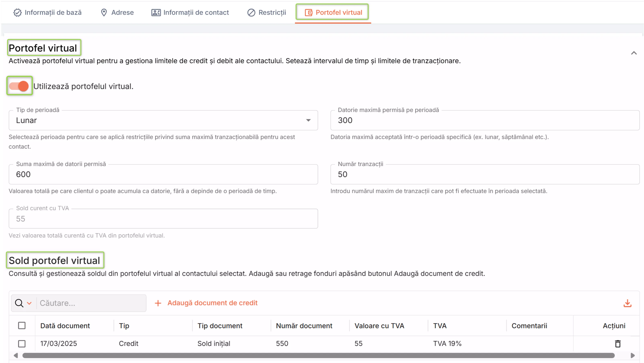Check the select-all header checkbox
Image resolution: width=644 pixels, height=363 pixels.
[x=22, y=325]
